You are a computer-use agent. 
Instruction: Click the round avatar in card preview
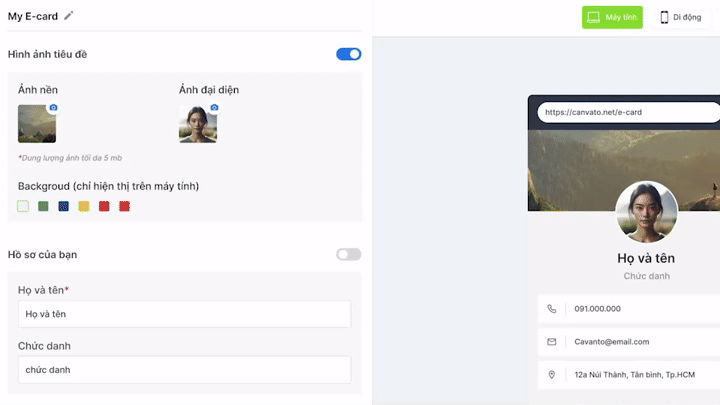pyautogui.click(x=646, y=212)
